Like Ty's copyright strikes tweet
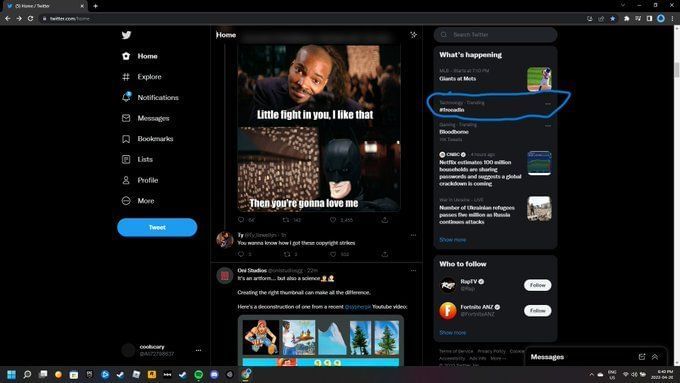This screenshot has width=680, height=383. [333, 254]
